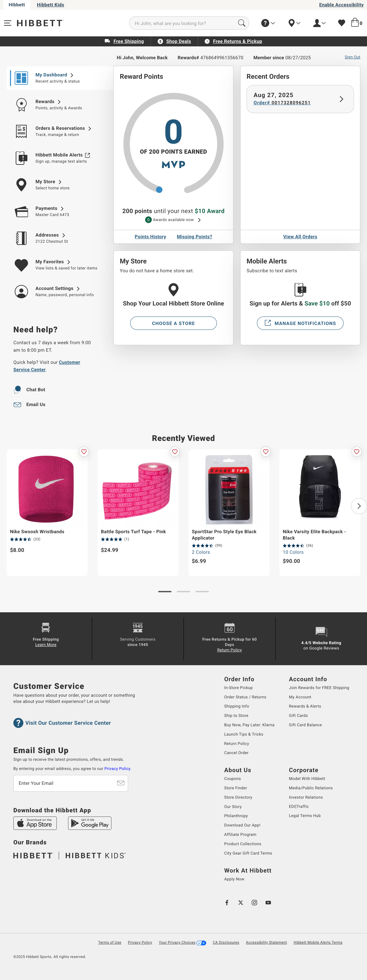This screenshot has height=980, width=367.
Task: Expand the help question-mark dropdown
Action: [268, 23]
